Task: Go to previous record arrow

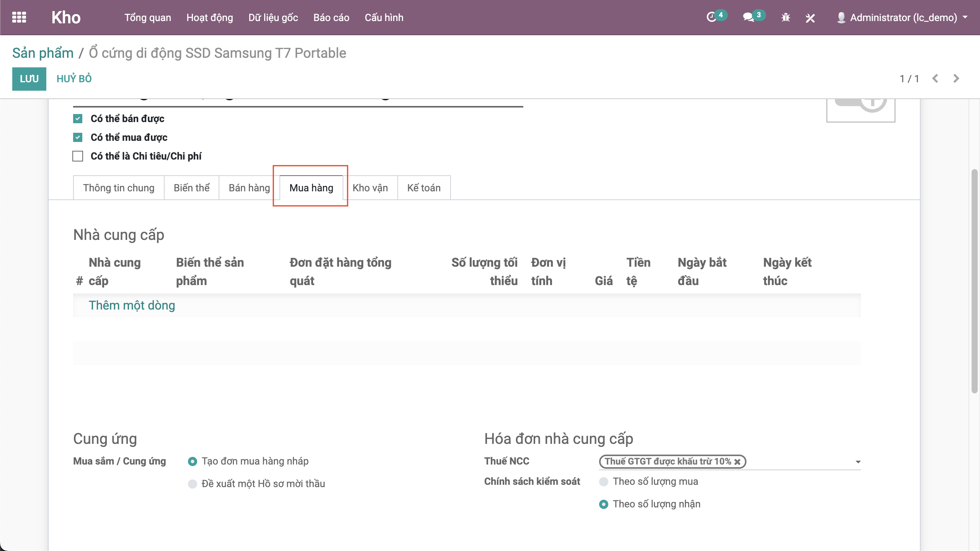Action: pyautogui.click(x=935, y=78)
